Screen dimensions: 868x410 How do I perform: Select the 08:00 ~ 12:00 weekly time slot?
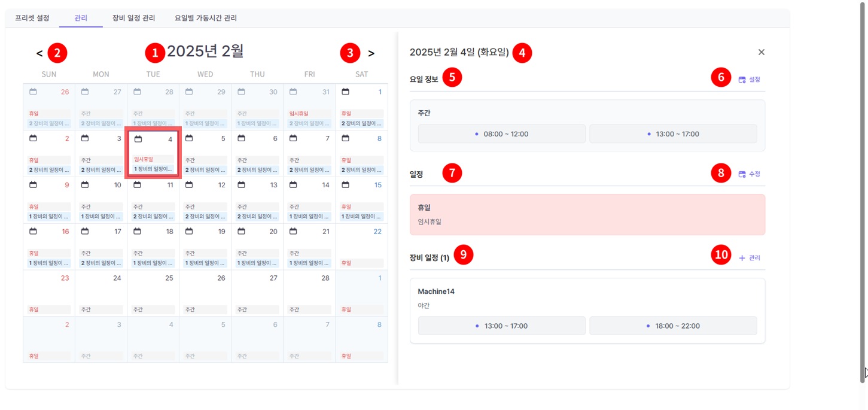(x=501, y=133)
